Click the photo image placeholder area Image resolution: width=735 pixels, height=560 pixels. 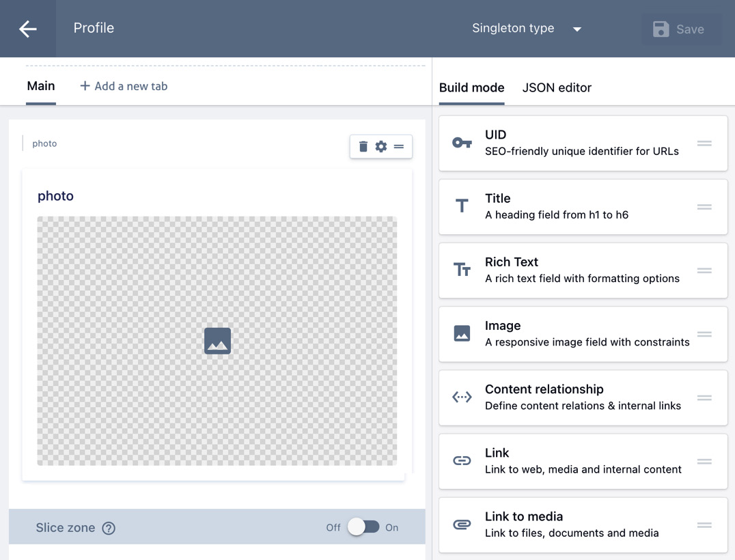tap(217, 341)
